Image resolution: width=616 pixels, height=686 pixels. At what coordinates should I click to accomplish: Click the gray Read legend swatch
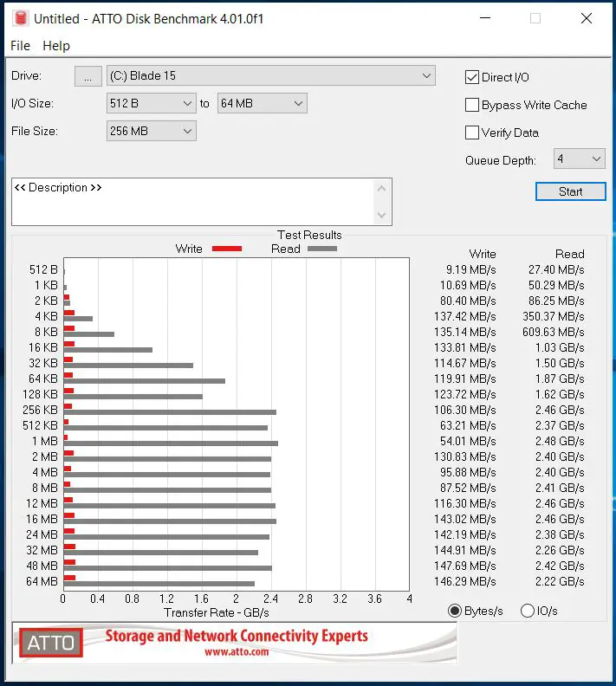tap(322, 249)
